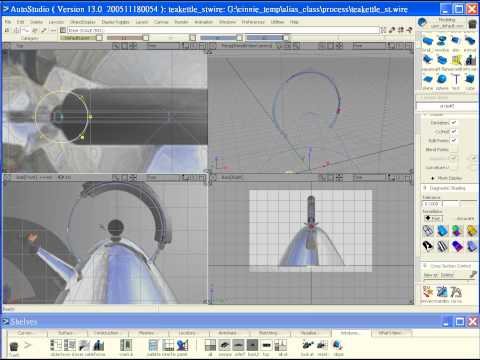Toggle the DefaultLayer visibility box
The height and width of the screenshot is (360, 480).
pos(99,38)
